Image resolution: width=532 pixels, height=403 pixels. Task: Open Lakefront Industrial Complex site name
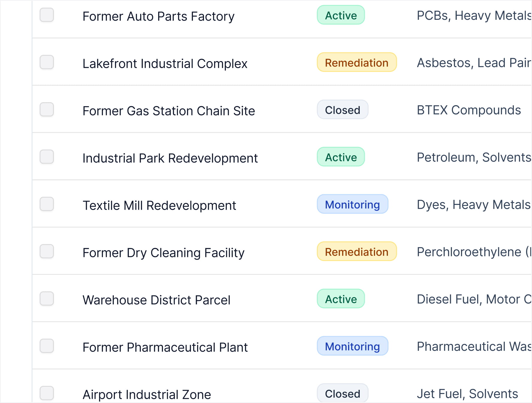[x=165, y=64]
